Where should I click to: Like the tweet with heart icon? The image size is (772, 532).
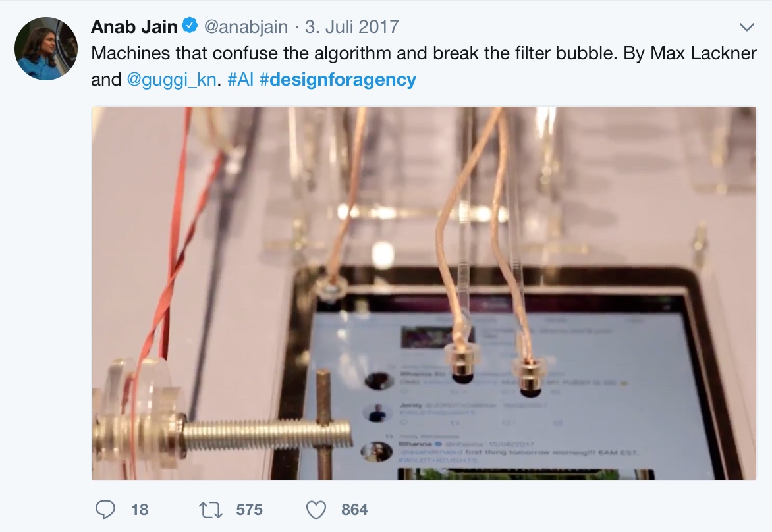[316, 510]
